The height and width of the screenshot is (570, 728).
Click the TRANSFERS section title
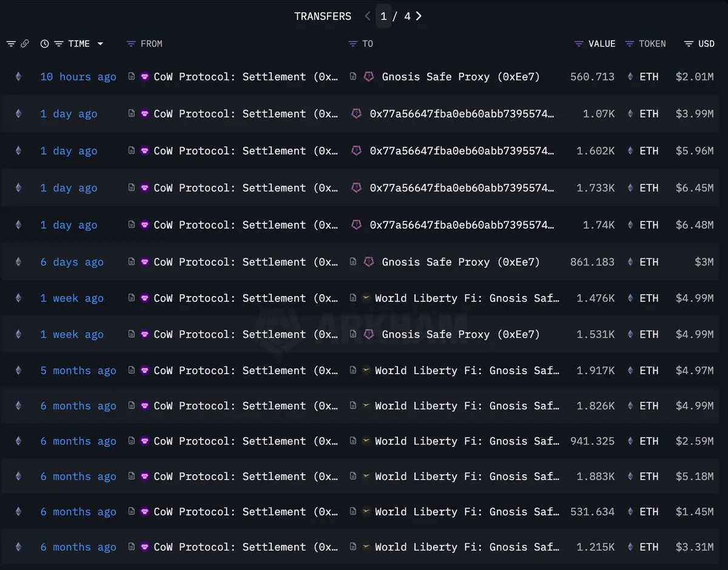[323, 16]
